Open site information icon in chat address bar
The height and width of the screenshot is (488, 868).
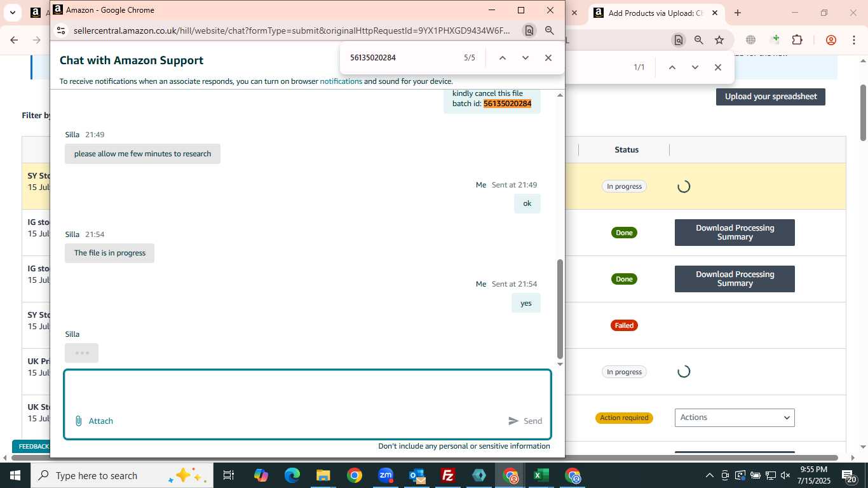click(61, 30)
